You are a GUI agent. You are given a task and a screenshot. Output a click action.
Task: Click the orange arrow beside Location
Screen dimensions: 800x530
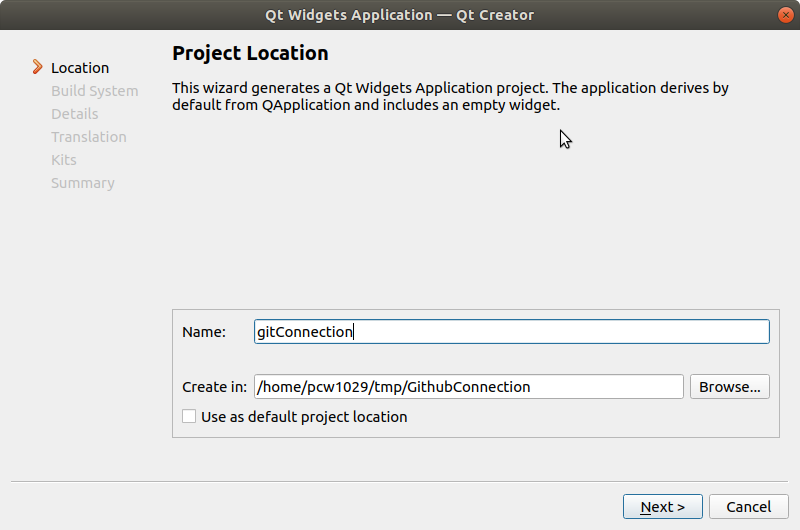[38, 68]
